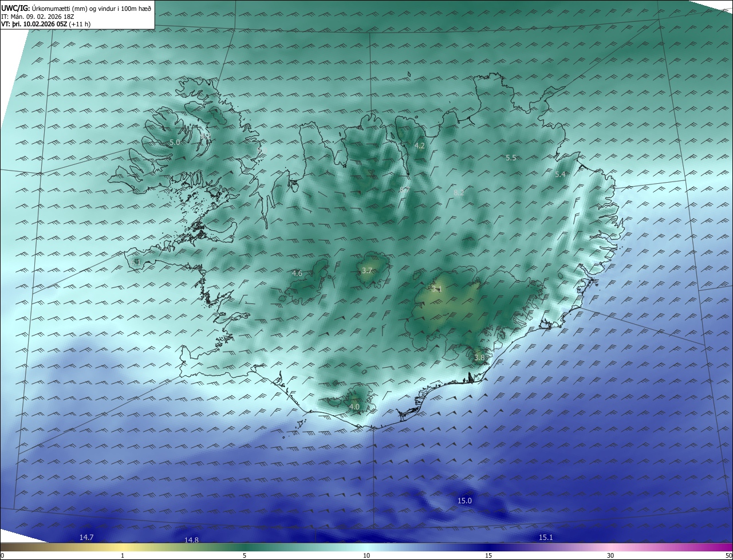Click the 15.0 value label over the southern ocean
The width and height of the screenshot is (733, 560).
pyautogui.click(x=464, y=501)
